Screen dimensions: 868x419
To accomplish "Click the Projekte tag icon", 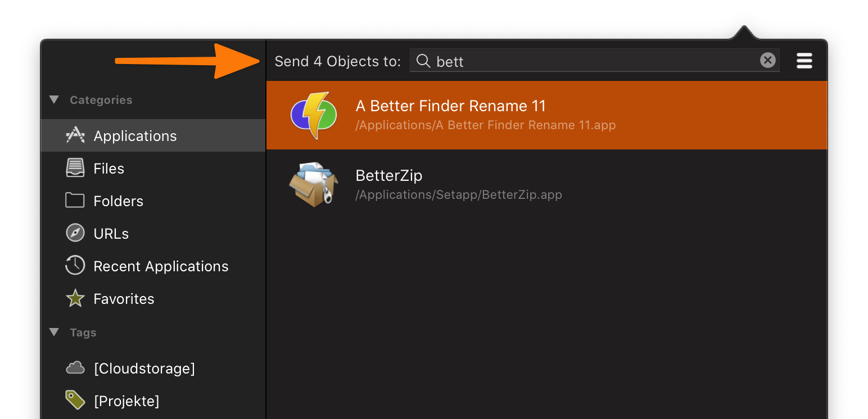I will pos(75,400).
